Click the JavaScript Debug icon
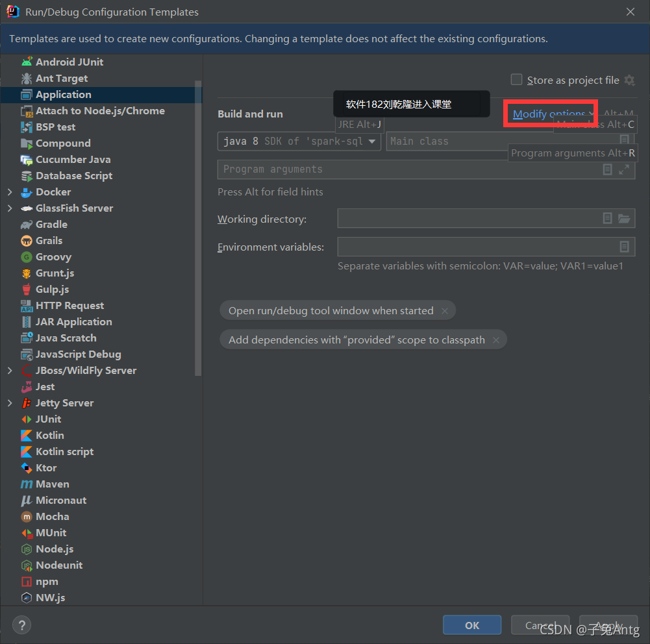This screenshot has width=650, height=644. (27, 354)
